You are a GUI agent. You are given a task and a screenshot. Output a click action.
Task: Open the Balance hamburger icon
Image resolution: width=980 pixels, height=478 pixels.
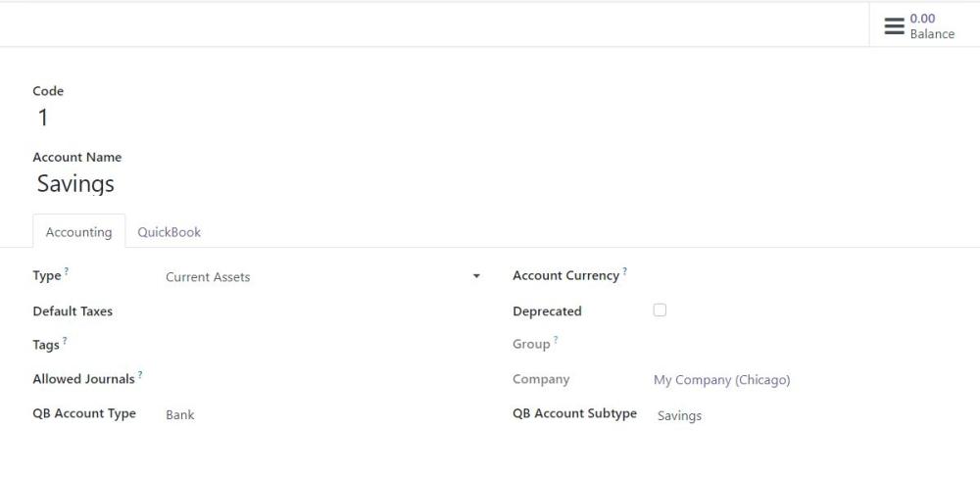pyautogui.click(x=894, y=26)
